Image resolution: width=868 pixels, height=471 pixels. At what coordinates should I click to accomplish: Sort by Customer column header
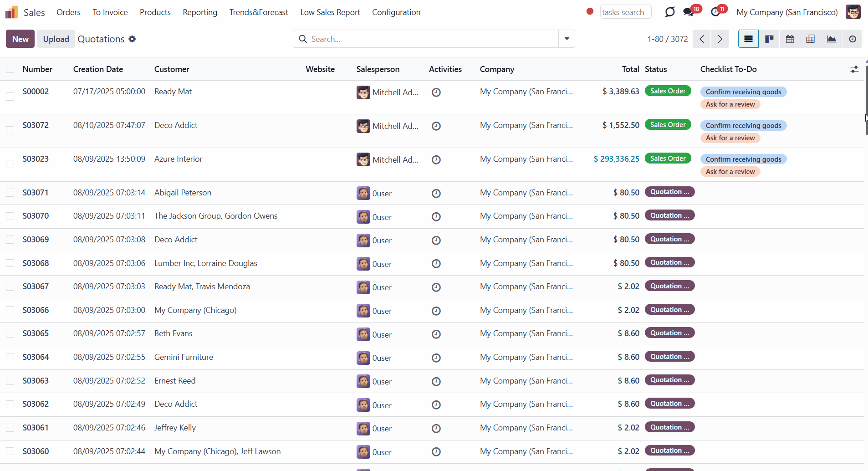[x=172, y=69]
